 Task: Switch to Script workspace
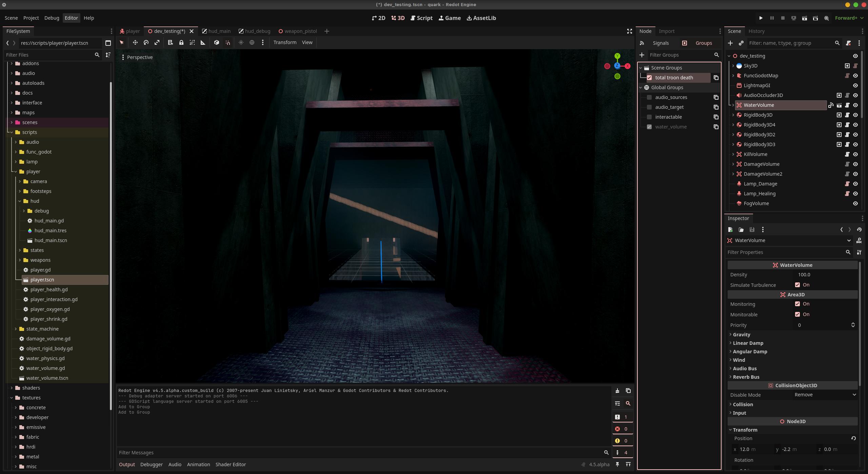click(x=421, y=18)
